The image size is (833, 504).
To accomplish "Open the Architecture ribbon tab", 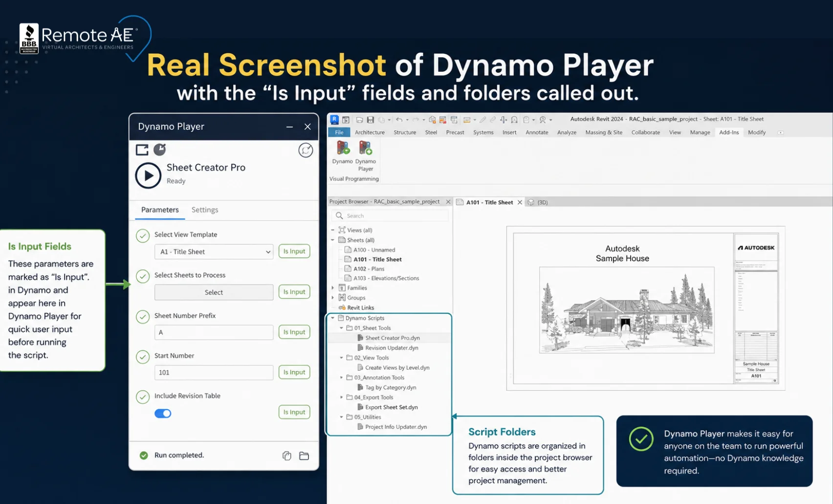I will tap(370, 132).
